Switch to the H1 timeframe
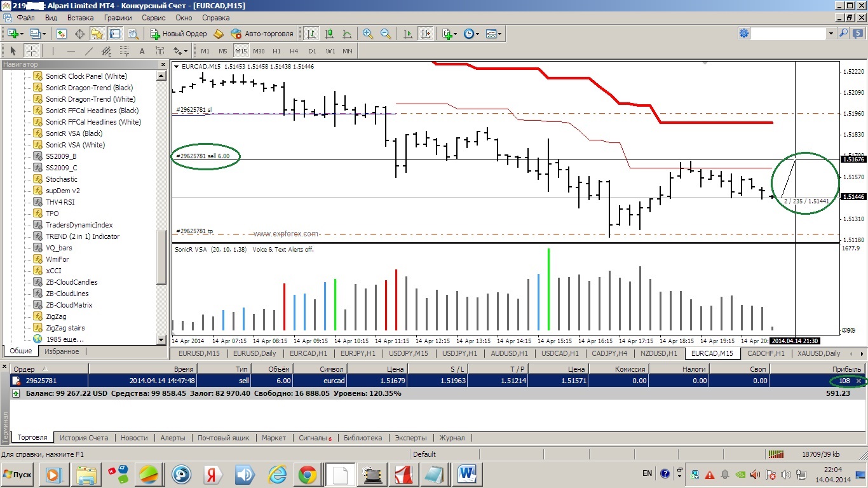The image size is (868, 488). pos(276,51)
